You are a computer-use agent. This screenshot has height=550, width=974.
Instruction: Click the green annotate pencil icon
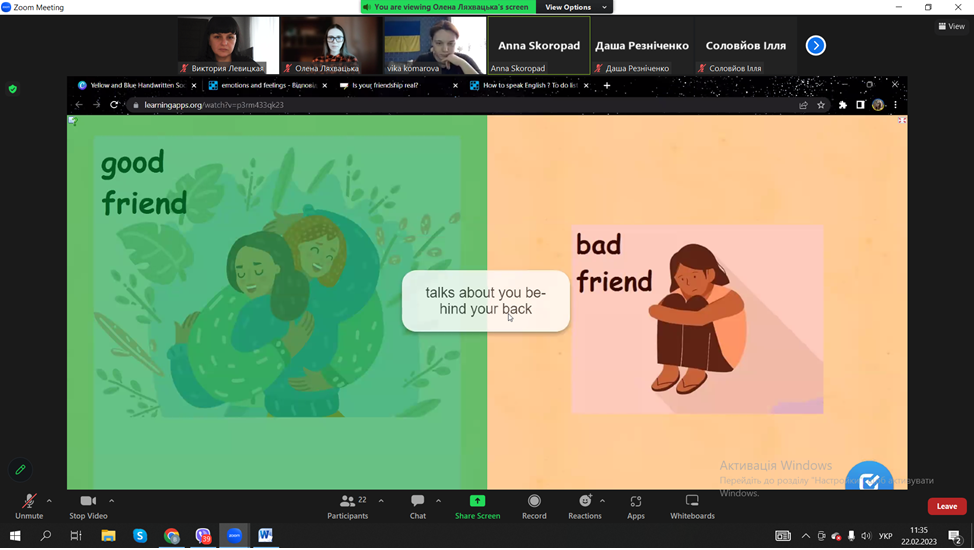point(20,469)
